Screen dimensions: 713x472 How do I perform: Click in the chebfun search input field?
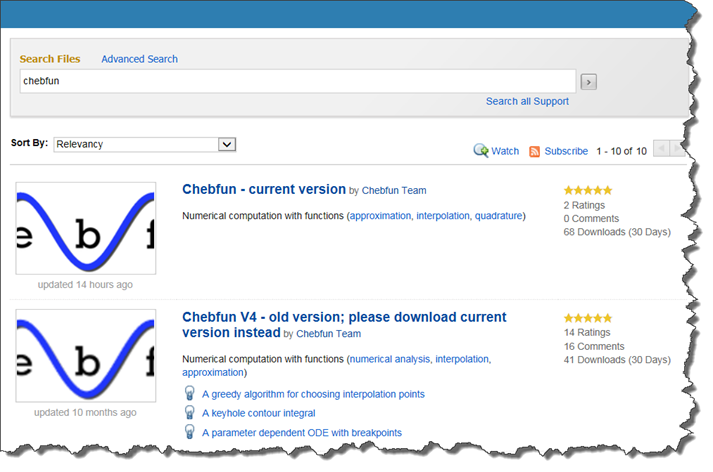[x=297, y=81]
